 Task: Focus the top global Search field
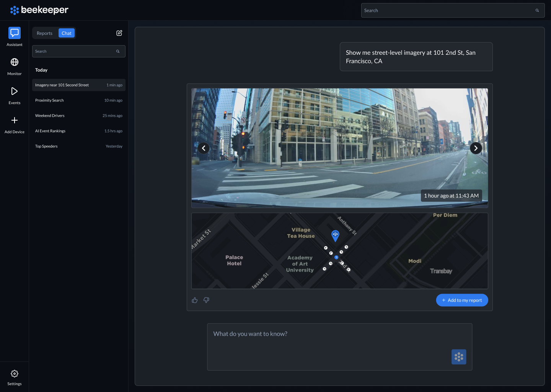(448, 10)
